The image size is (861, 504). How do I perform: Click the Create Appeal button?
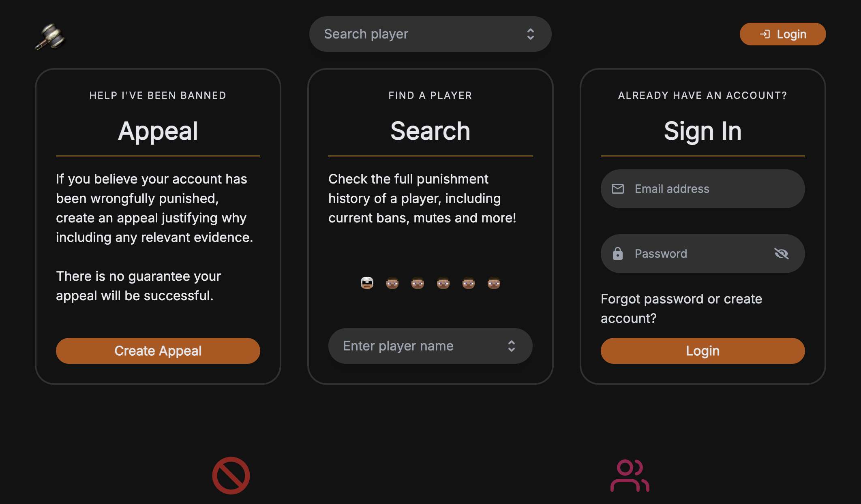(158, 350)
